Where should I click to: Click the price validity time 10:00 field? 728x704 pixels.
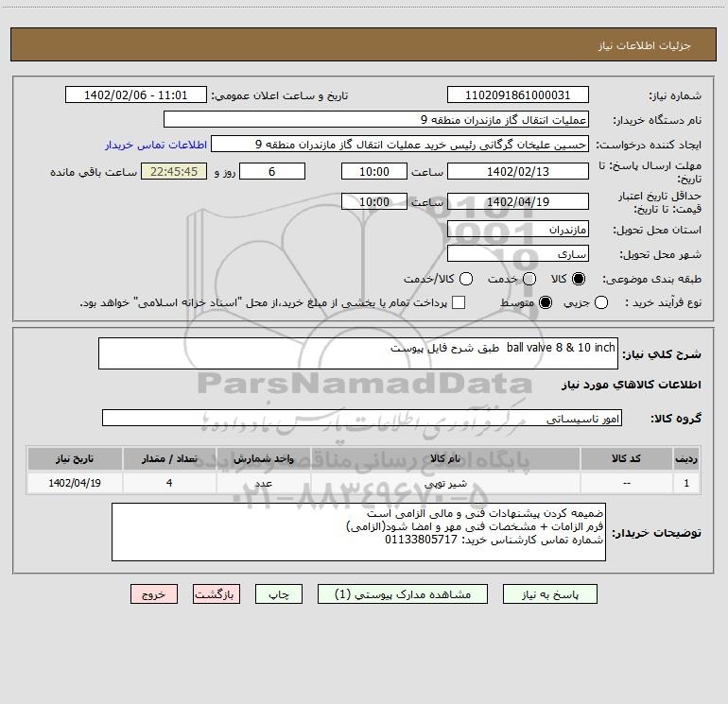point(374,201)
